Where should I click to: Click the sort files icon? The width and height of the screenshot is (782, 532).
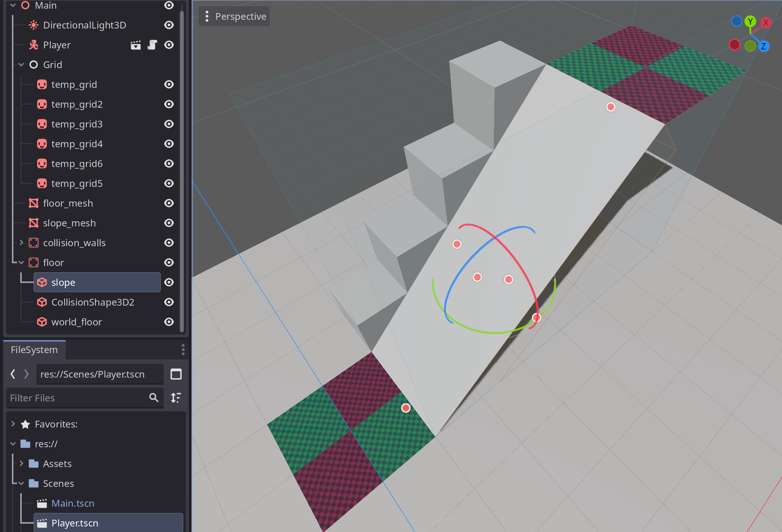click(176, 398)
